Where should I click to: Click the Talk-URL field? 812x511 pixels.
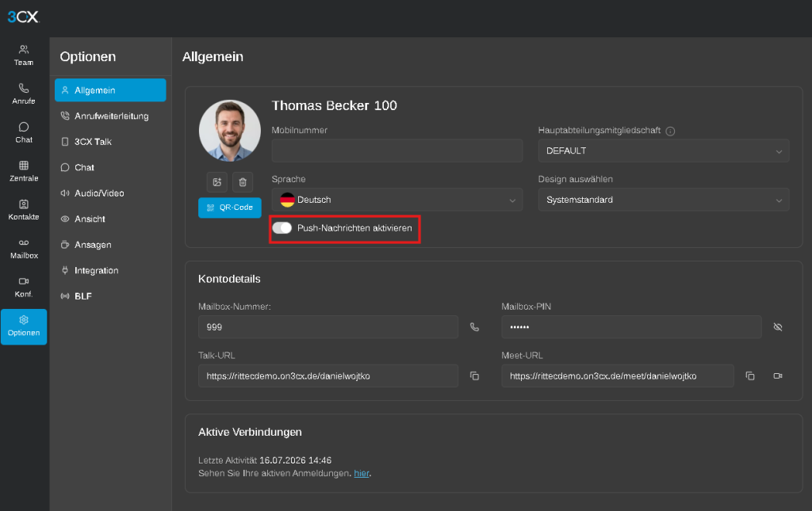[x=328, y=376]
